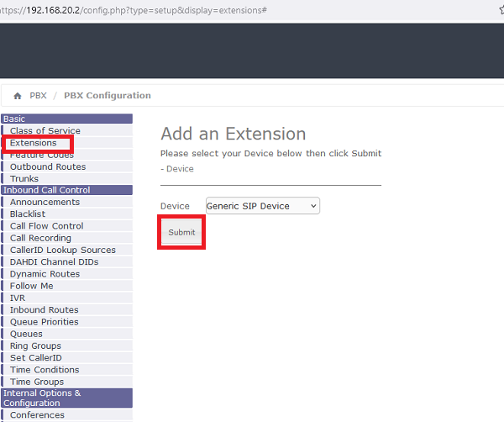Screen dimensions: 504x422
Task: Open Ring Groups page
Action: coord(35,346)
